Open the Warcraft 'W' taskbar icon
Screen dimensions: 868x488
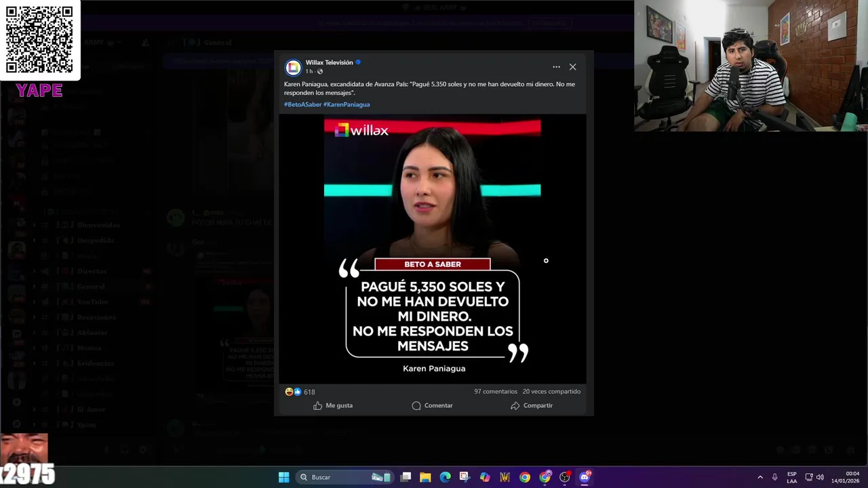[505, 477]
